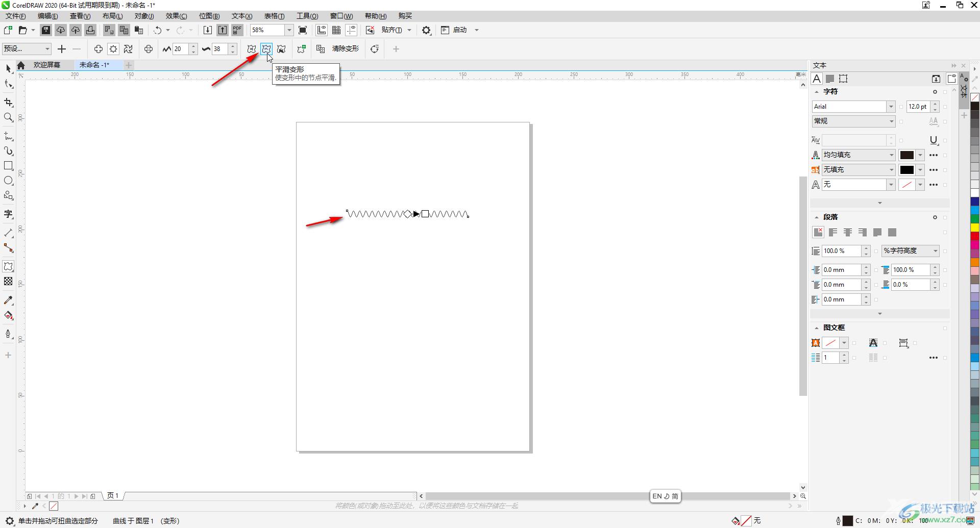Choose Push and Pull distortion
Viewport: 980px width, 528px height.
point(98,49)
